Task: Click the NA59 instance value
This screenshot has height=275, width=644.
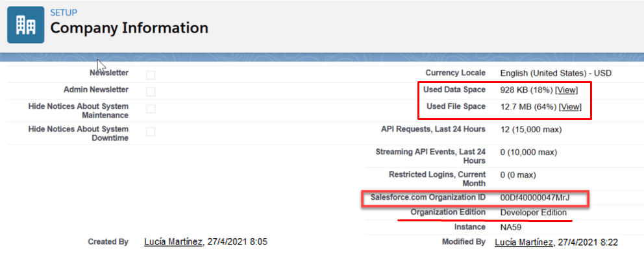Action: coord(511,227)
